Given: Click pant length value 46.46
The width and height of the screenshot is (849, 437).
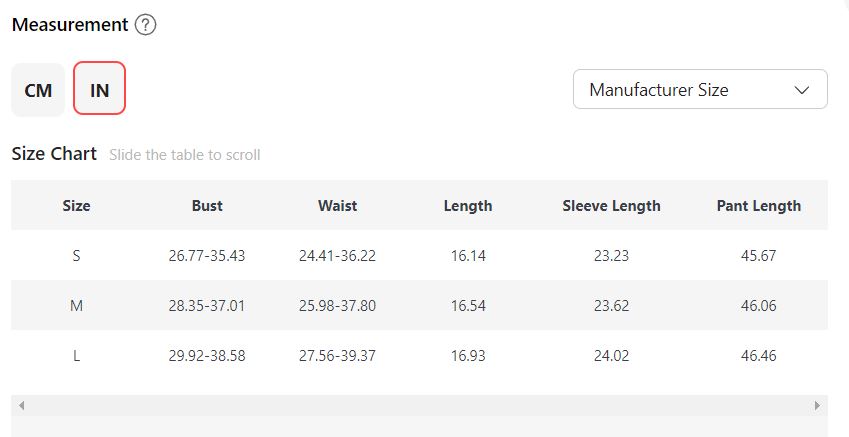Looking at the screenshot, I should (x=758, y=355).
